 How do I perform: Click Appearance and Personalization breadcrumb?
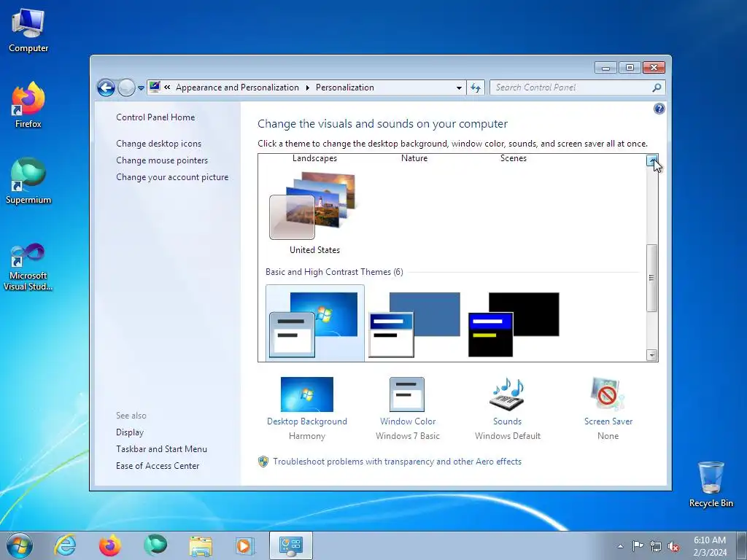click(x=237, y=87)
